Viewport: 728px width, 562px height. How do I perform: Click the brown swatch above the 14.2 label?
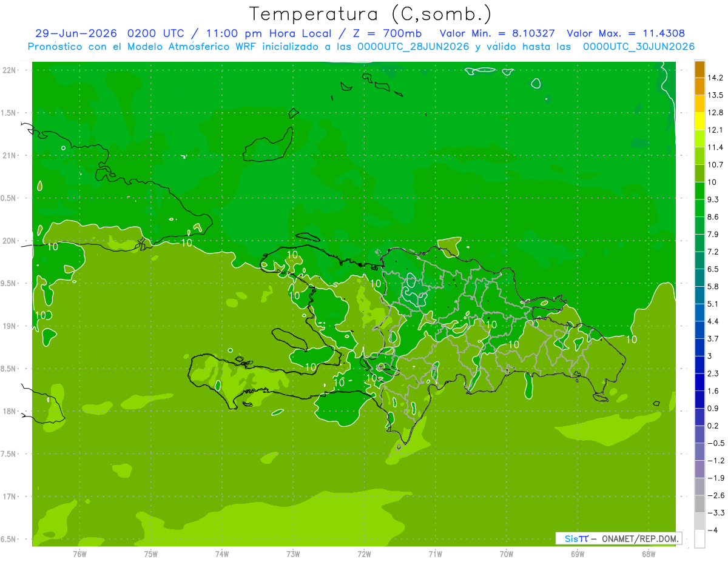[x=699, y=70]
